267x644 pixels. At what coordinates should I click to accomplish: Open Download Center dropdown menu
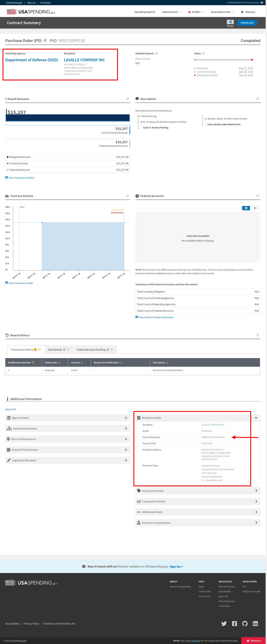pyautogui.click(x=222, y=12)
